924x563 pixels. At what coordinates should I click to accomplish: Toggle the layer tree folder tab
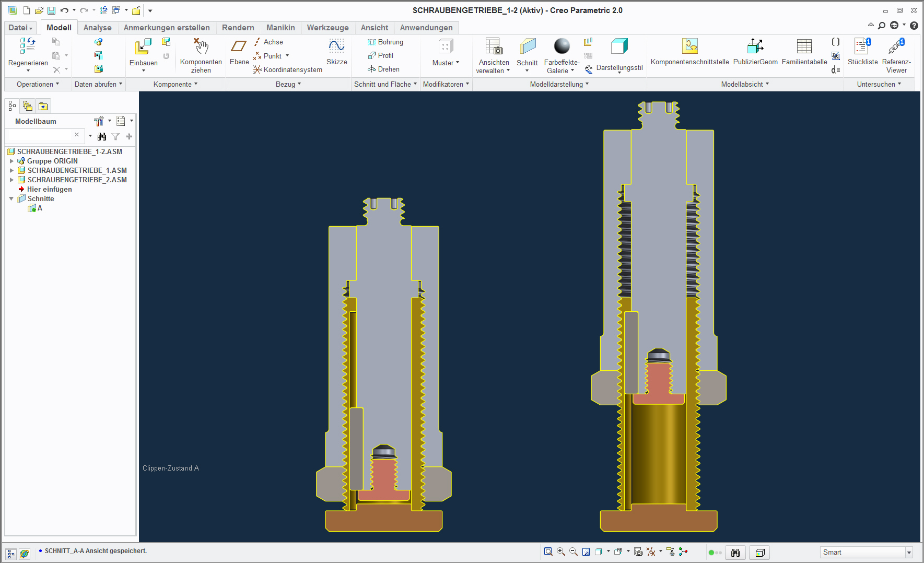[28, 107]
